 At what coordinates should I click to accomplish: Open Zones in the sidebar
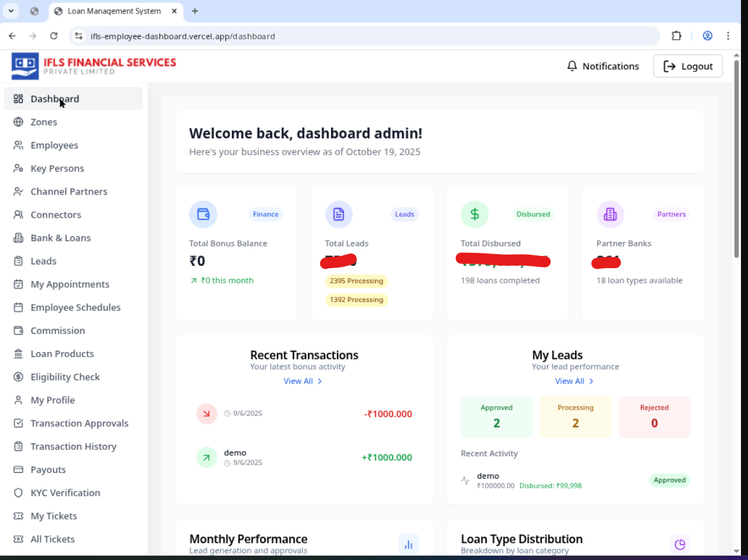(x=44, y=122)
